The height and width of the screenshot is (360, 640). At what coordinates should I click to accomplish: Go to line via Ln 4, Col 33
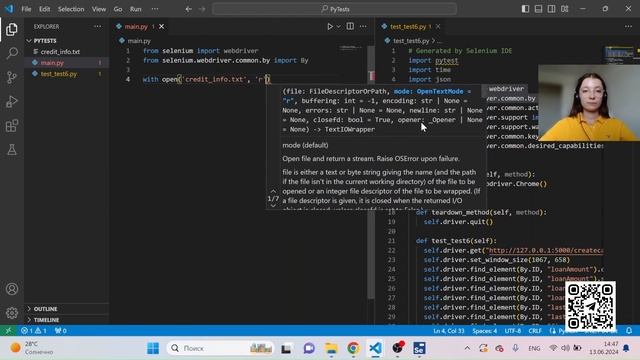(x=449, y=331)
